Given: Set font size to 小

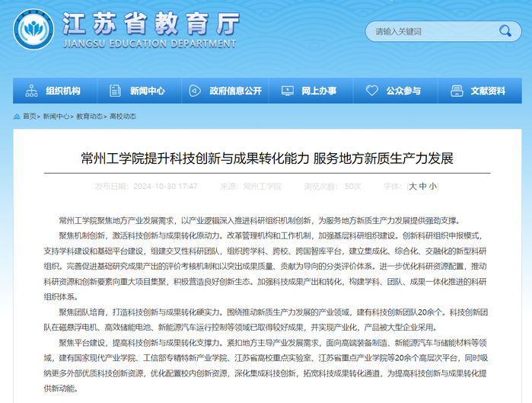Looking at the screenshot, I should [432, 187].
